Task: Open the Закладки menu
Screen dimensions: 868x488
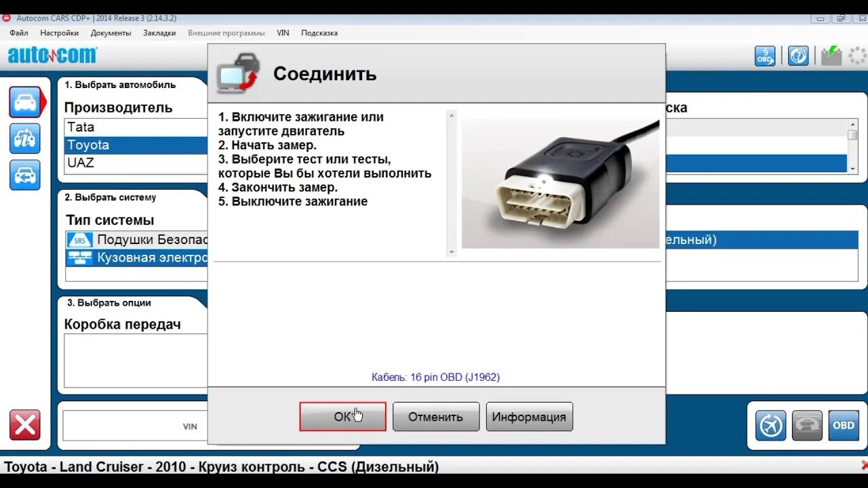Action: 159,33
